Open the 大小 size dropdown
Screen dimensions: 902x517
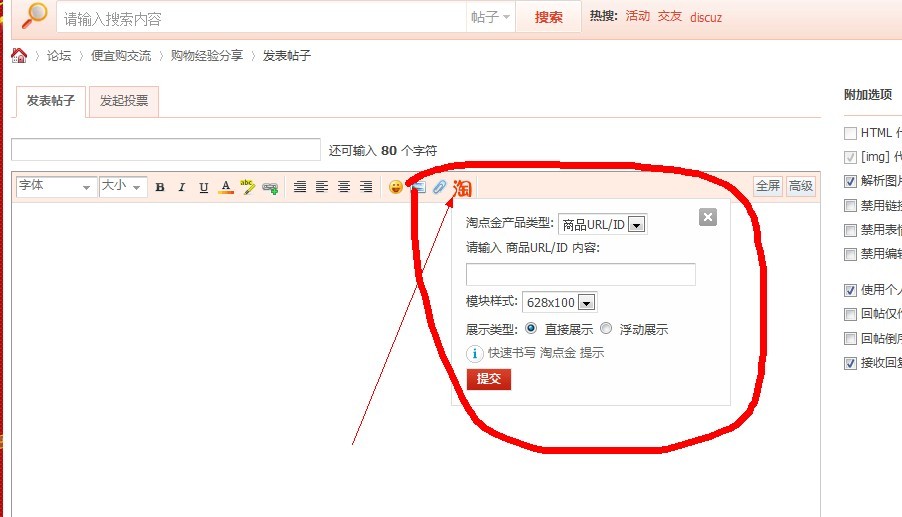123,186
